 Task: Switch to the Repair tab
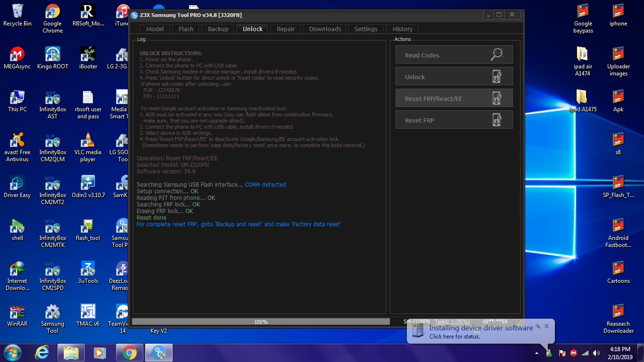coord(286,29)
